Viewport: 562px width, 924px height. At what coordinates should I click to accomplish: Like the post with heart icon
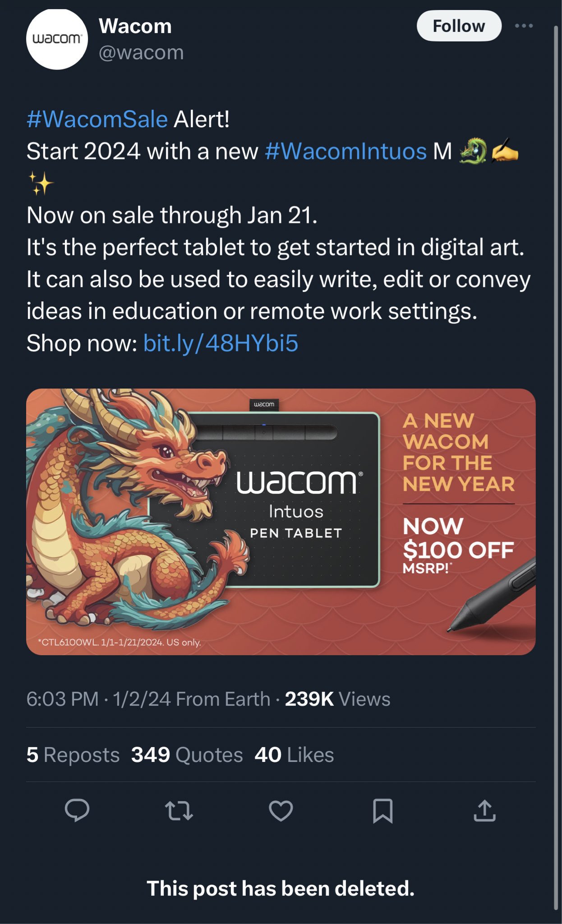[281, 810]
